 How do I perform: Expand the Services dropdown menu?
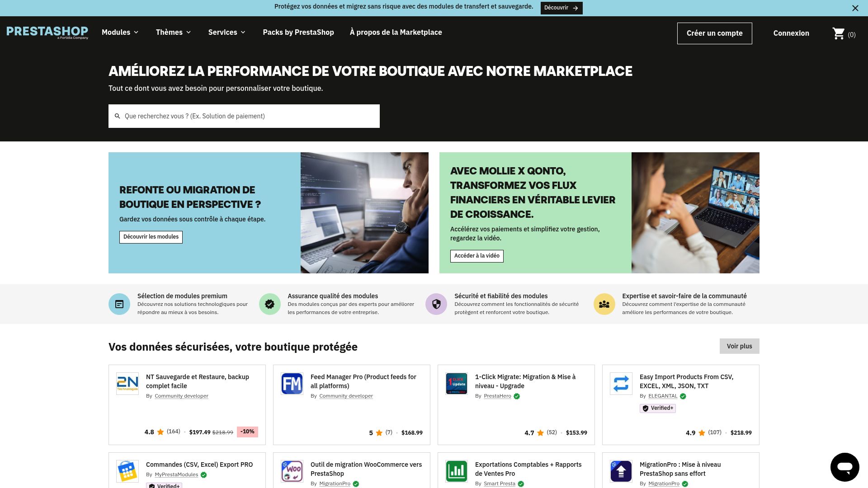pos(227,32)
